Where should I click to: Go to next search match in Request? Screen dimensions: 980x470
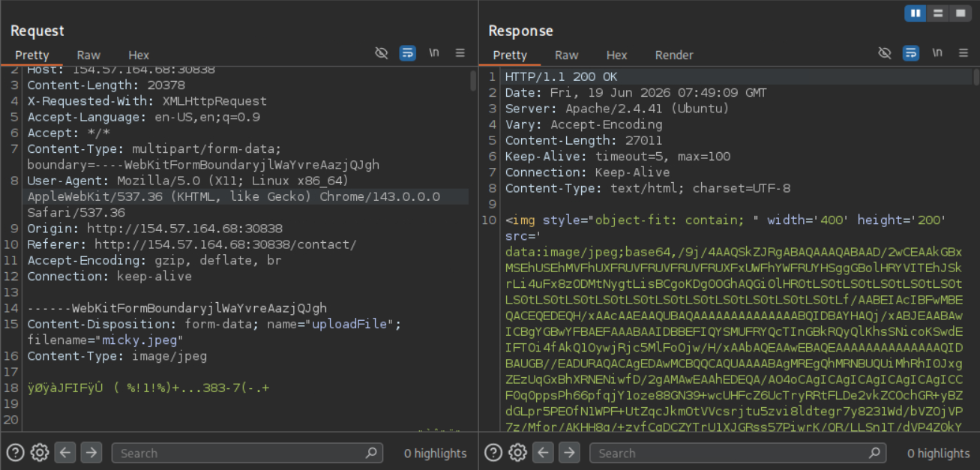coord(91,452)
